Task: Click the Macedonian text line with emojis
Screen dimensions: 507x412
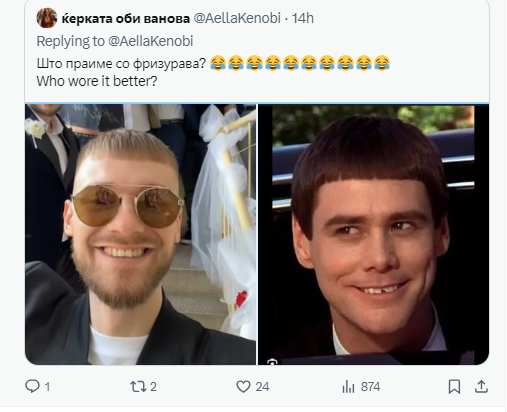Action: click(x=213, y=63)
